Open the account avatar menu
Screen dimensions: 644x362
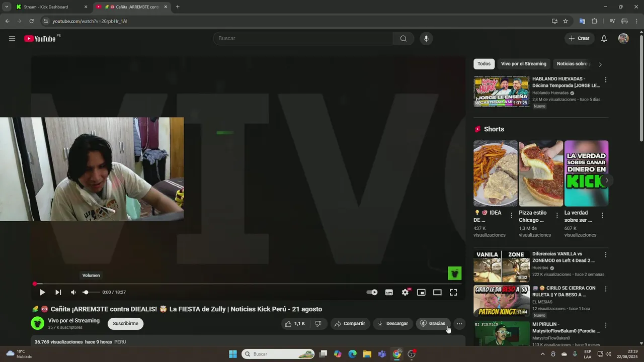coord(623,39)
